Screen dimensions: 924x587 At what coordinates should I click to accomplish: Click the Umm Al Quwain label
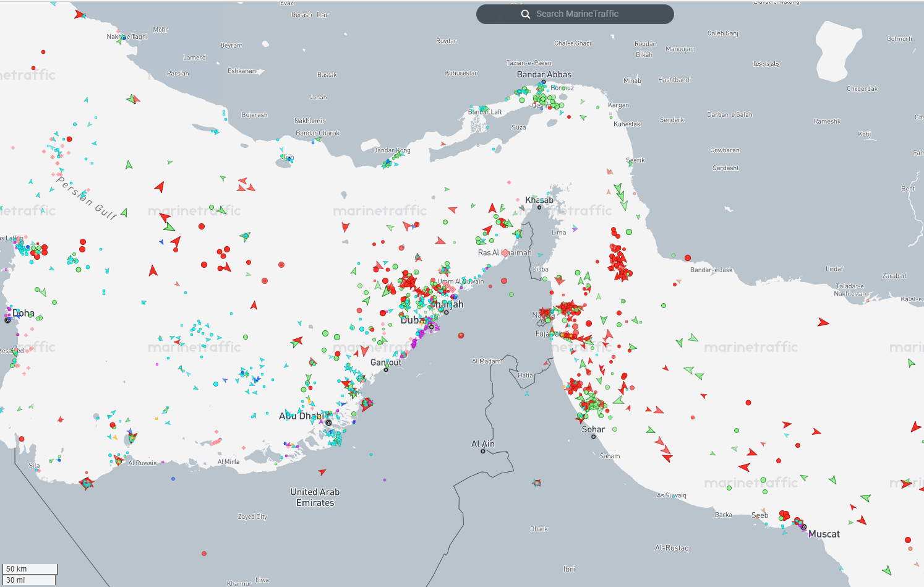tap(461, 281)
